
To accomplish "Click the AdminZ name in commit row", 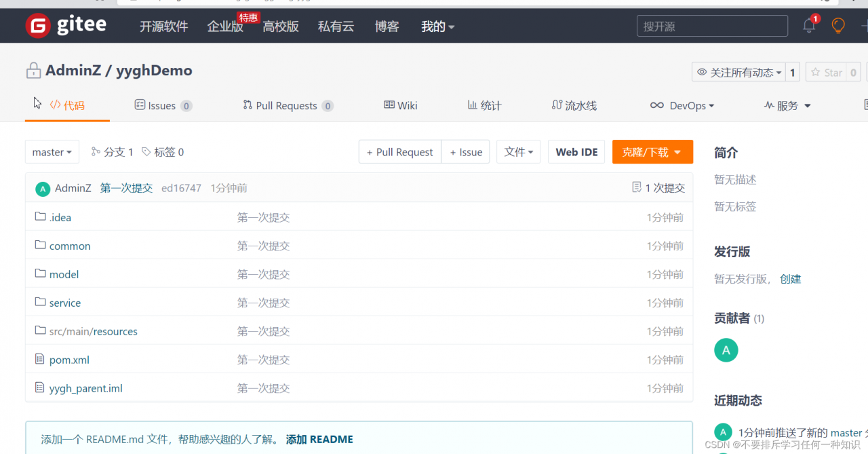I will 73,188.
